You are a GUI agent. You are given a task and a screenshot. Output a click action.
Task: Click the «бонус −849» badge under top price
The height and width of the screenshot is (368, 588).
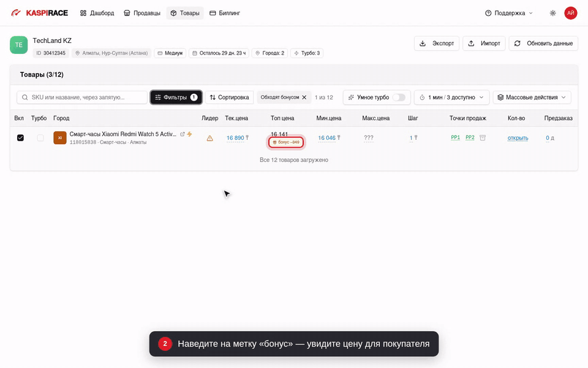tap(286, 142)
